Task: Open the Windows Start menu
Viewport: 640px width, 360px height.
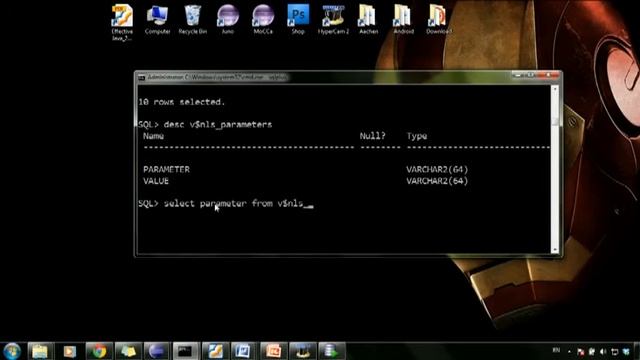Action: [x=12, y=351]
